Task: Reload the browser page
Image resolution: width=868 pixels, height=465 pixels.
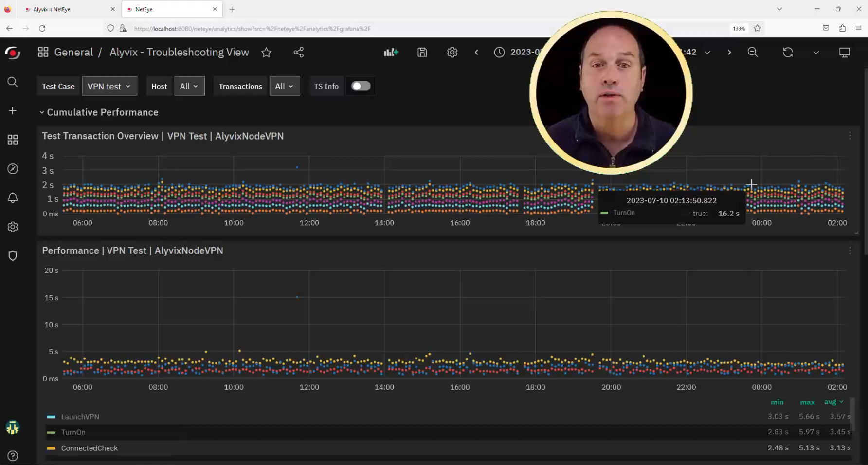Action: pos(42,28)
